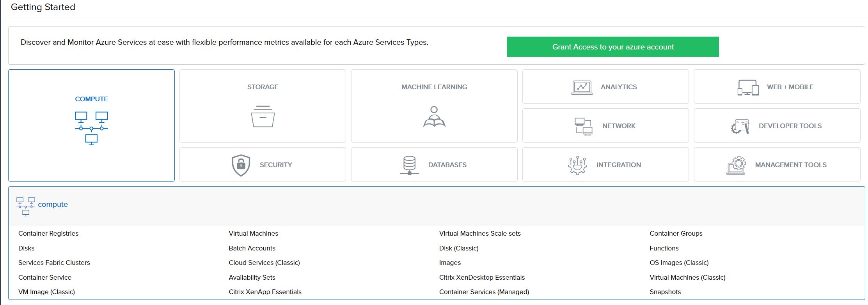This screenshot has width=868, height=305.
Task: Click the Web + Mobile devices icon
Action: point(748,87)
